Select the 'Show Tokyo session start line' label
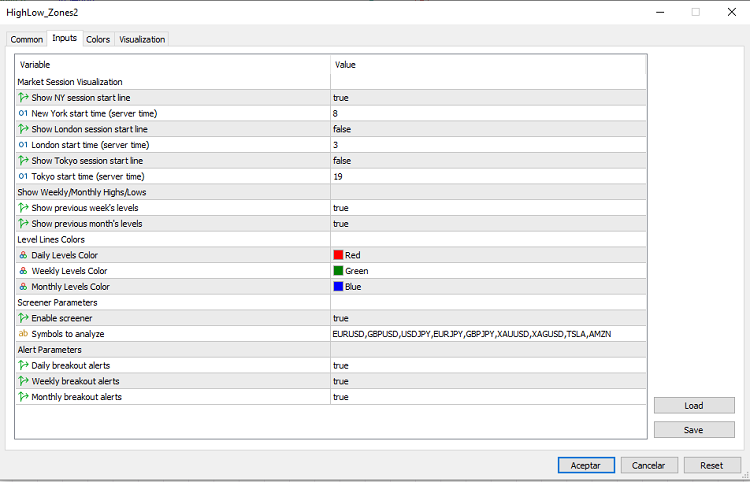Viewport: 750px width, 482px height. [87, 161]
